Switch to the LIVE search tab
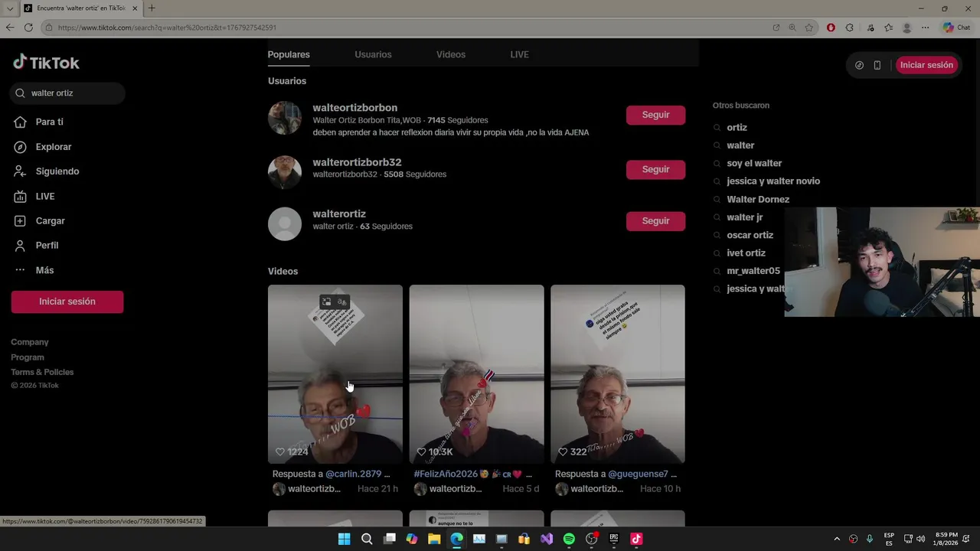The height and width of the screenshot is (551, 980). click(x=519, y=54)
